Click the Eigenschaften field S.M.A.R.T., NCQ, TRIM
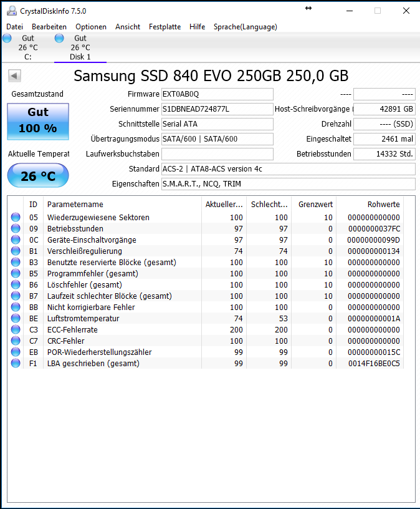 289,184
